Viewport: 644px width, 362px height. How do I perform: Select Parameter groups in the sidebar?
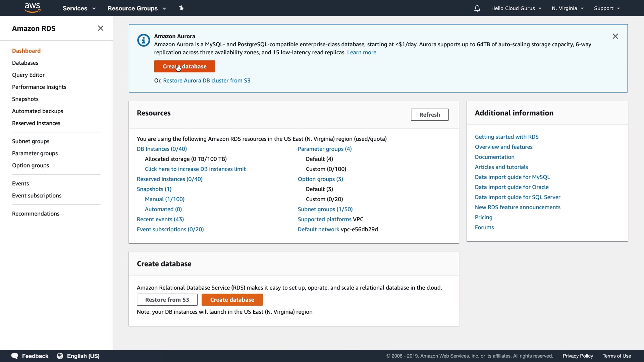tap(35, 153)
